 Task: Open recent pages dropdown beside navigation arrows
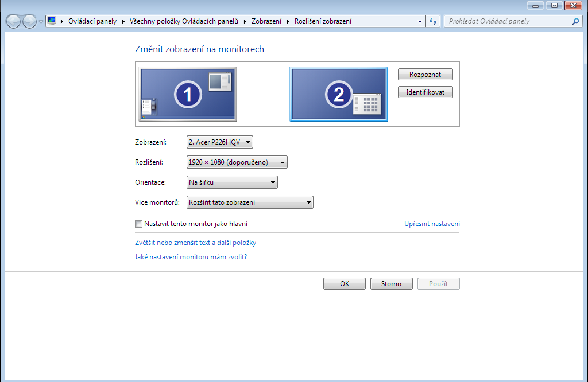41,22
